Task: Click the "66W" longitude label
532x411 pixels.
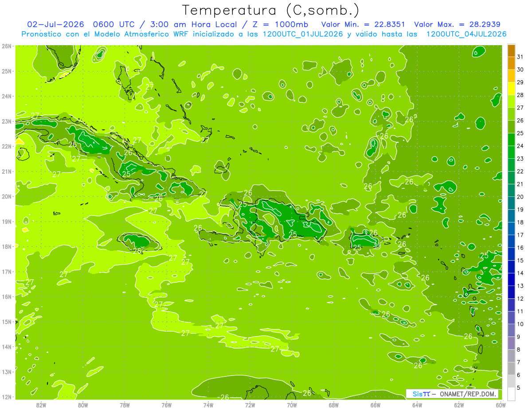Action: (376, 405)
